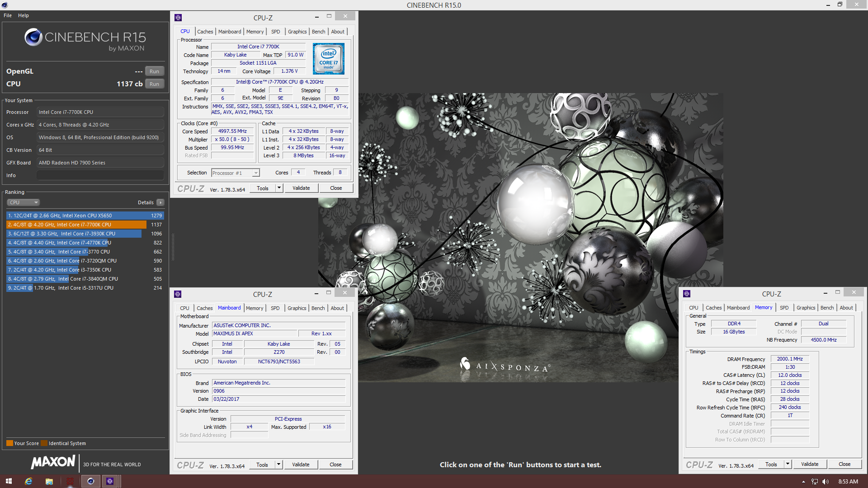Click the Processor field showing Intel Core i7-7700K CPU
The height and width of the screenshot is (488, 868).
tap(100, 112)
